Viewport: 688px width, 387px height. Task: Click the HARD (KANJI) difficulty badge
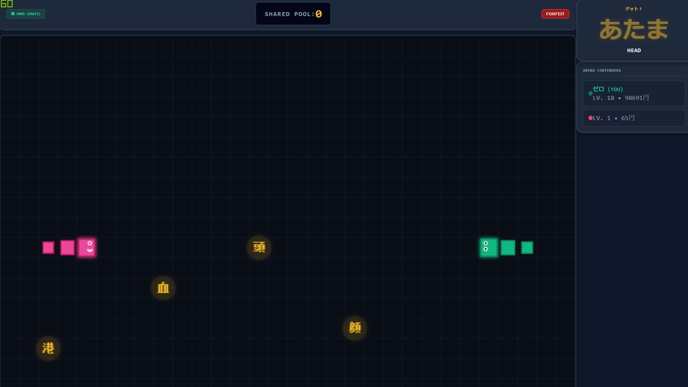[x=25, y=14]
